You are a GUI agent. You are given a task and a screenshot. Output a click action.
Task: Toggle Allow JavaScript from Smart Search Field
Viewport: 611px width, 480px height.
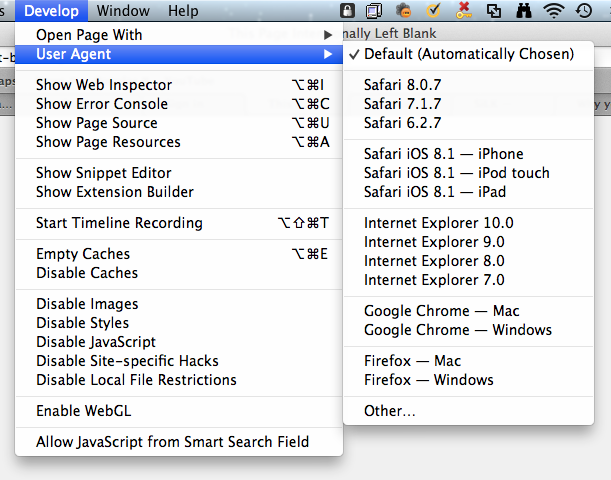click(x=179, y=441)
